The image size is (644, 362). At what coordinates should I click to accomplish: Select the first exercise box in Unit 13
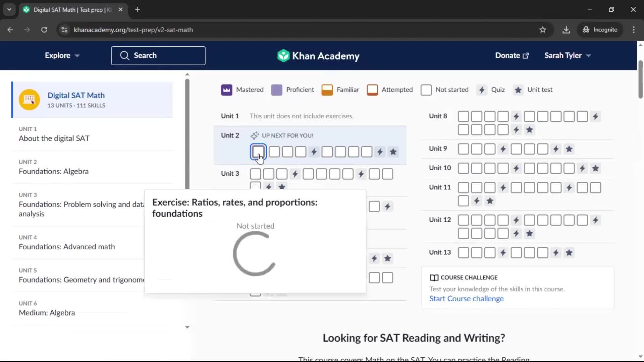tap(463, 253)
